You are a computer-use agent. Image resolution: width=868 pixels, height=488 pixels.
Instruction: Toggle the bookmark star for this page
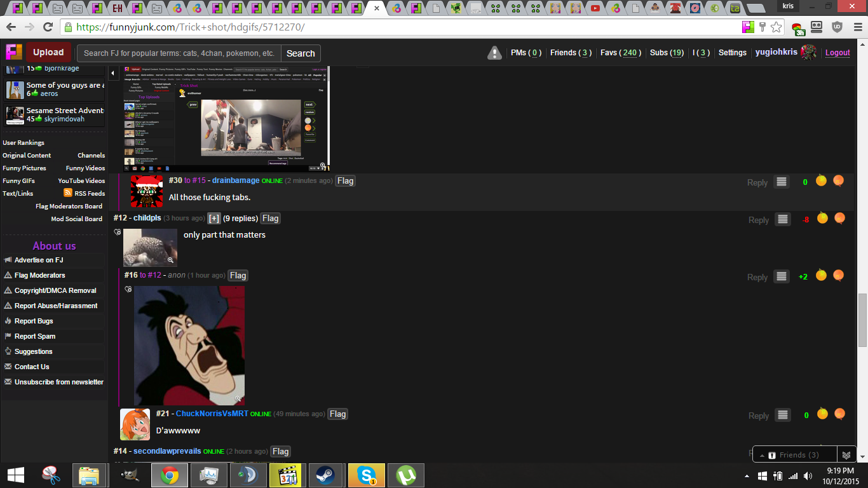click(x=776, y=27)
